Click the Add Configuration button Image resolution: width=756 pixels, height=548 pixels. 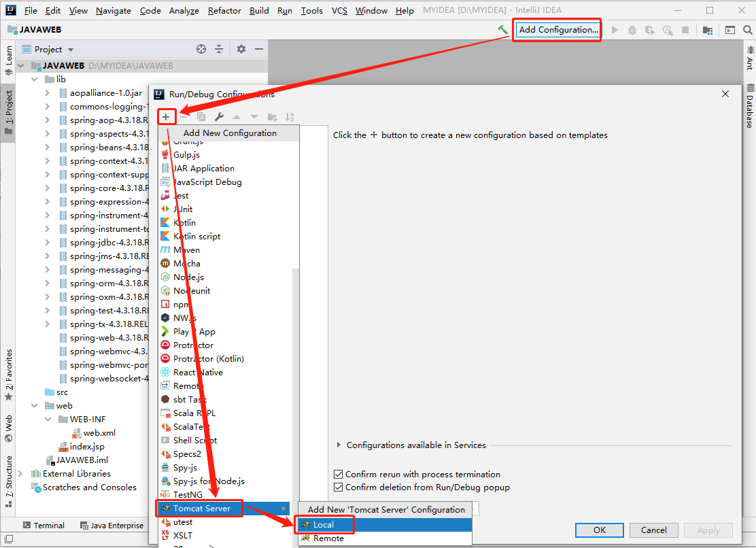[558, 30]
